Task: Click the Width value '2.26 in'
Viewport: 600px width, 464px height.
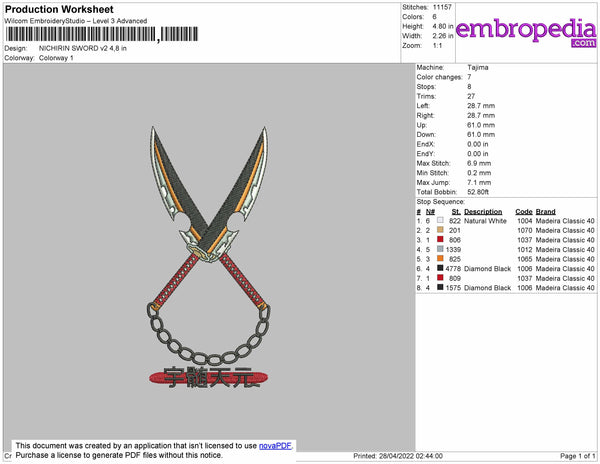Action: pos(443,36)
